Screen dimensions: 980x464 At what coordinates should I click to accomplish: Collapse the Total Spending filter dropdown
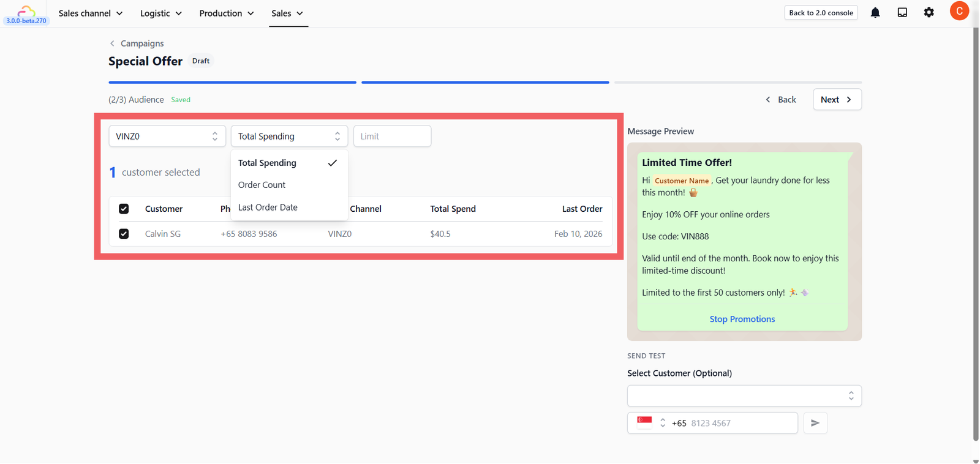point(289,136)
